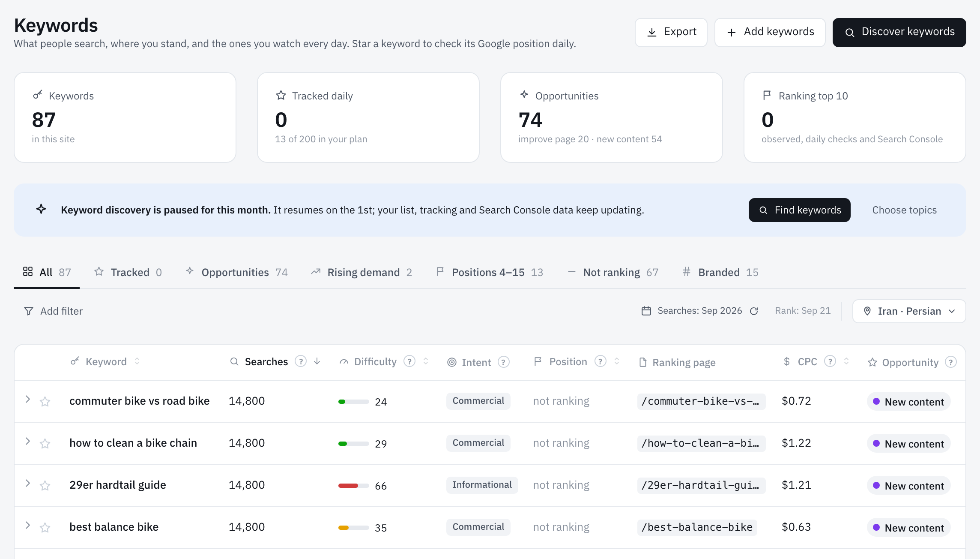The height and width of the screenshot is (559, 980).
Task: Expand the best balance bike row
Action: [x=28, y=526]
